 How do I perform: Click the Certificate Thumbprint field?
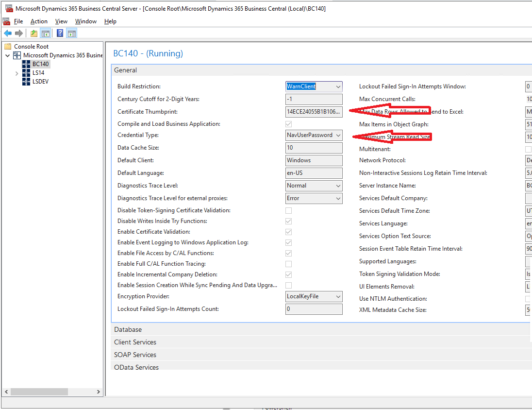coord(314,112)
